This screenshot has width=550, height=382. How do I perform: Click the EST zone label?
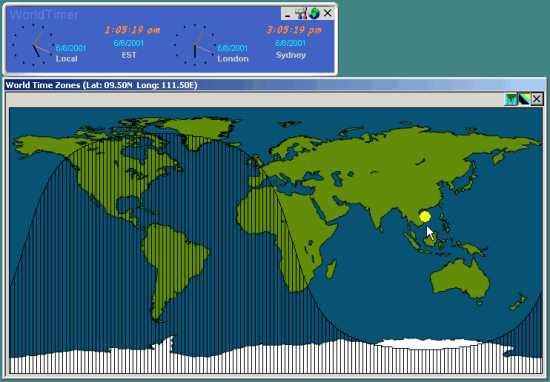(129, 55)
